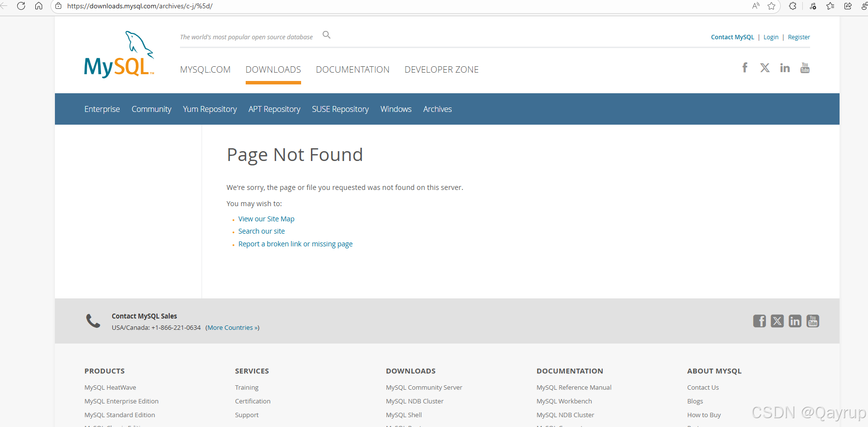The width and height of the screenshot is (868, 427).
Task: Click the Register link
Action: click(x=799, y=37)
